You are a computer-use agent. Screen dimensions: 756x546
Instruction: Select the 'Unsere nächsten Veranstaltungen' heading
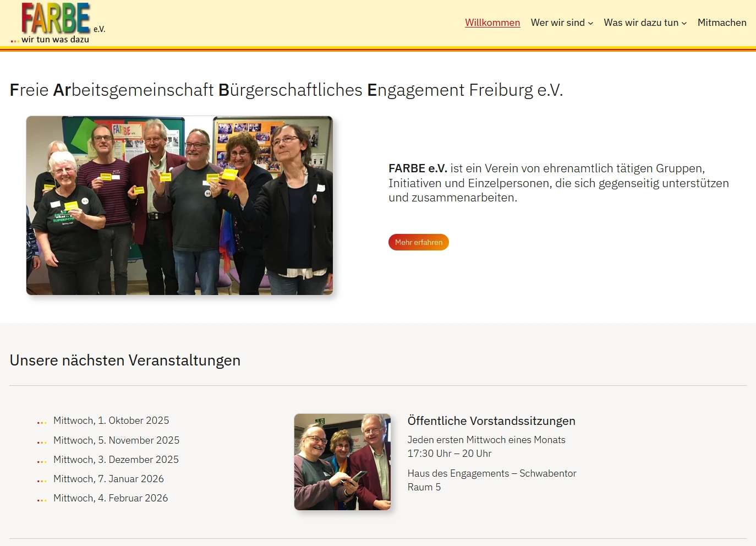pyautogui.click(x=125, y=361)
